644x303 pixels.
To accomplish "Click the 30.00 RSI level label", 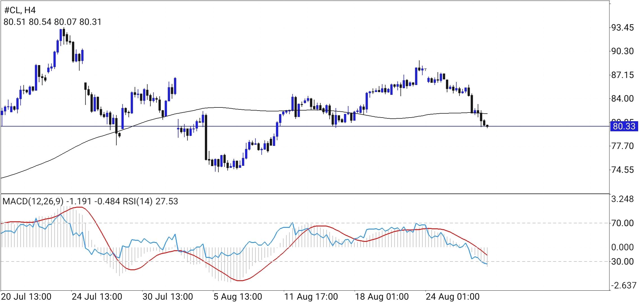I will click(622, 261).
